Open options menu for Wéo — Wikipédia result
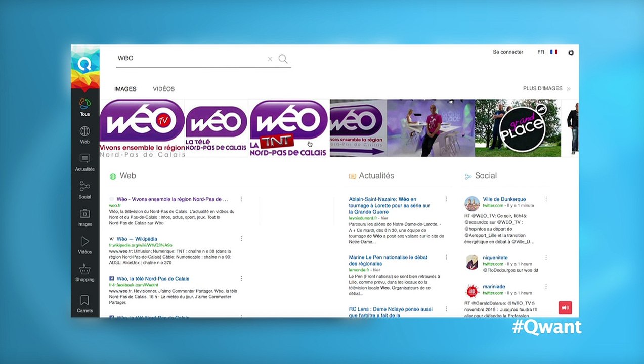Screen dimensions: 644x364 [x=242, y=239]
